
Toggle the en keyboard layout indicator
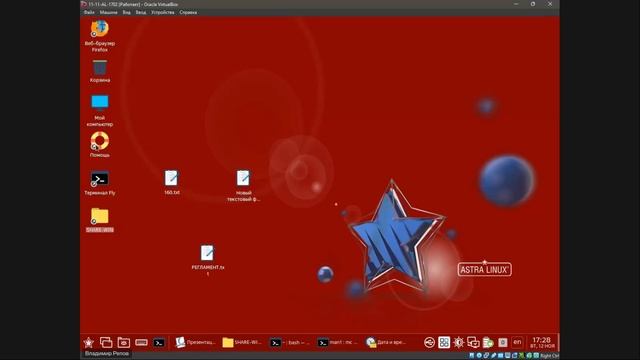pos(517,342)
